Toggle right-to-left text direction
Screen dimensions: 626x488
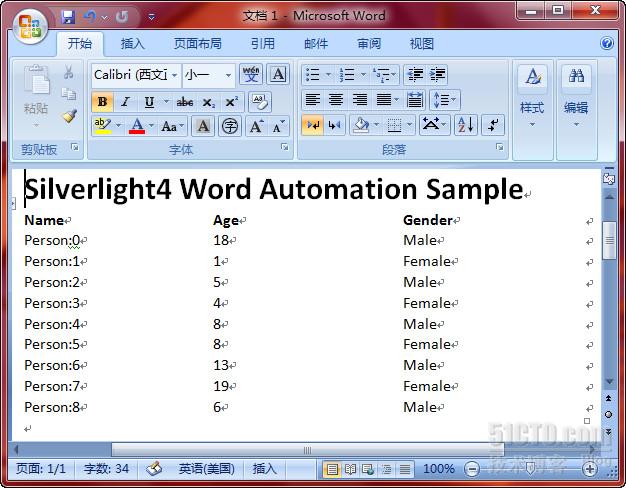click(335, 125)
